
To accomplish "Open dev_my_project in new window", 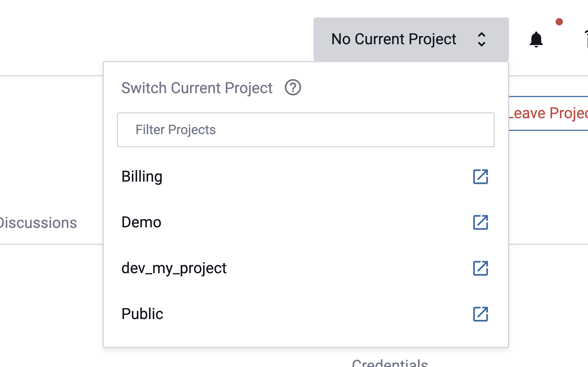I will pyautogui.click(x=480, y=268).
